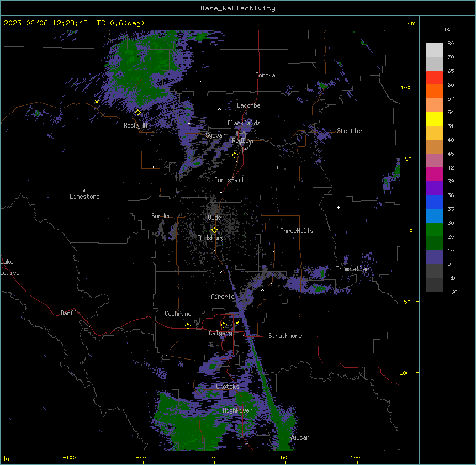Screen dimensions: 476x465
Task: Click the yellow V marker northeast of Calgary
Action: 237,323
